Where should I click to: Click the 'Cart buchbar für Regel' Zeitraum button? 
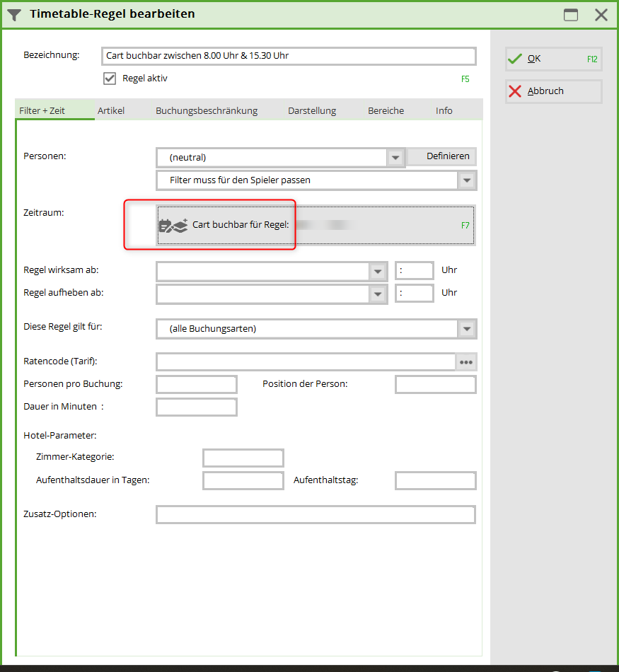pos(316,225)
